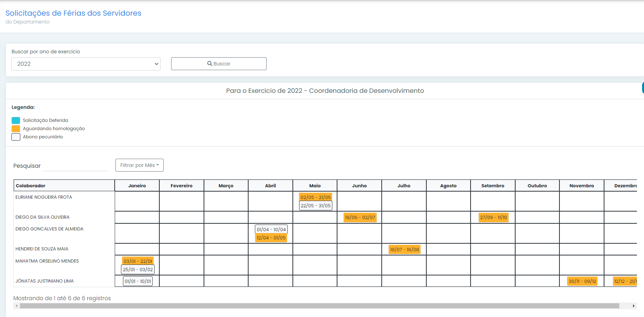The height and width of the screenshot is (317, 644).
Task: Select the 30/11 - 09/12 vacation badge
Action: 583,281
